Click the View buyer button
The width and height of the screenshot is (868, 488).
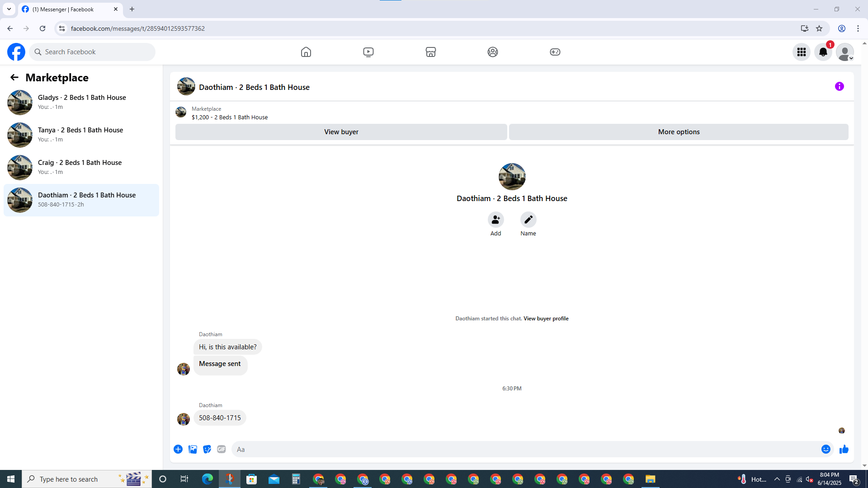[341, 132]
